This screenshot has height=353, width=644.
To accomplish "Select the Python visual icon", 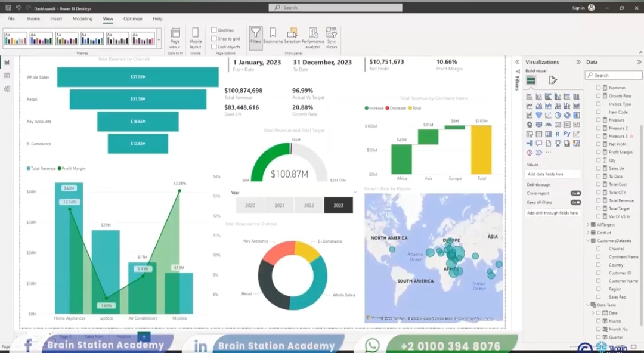I will click(567, 134).
